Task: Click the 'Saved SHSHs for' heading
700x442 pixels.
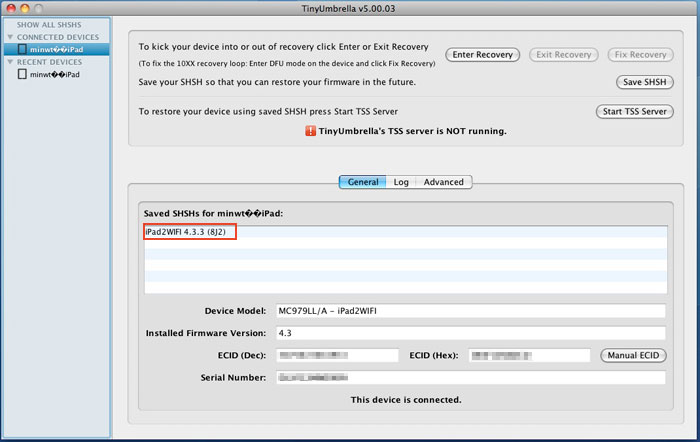Action: point(213,213)
